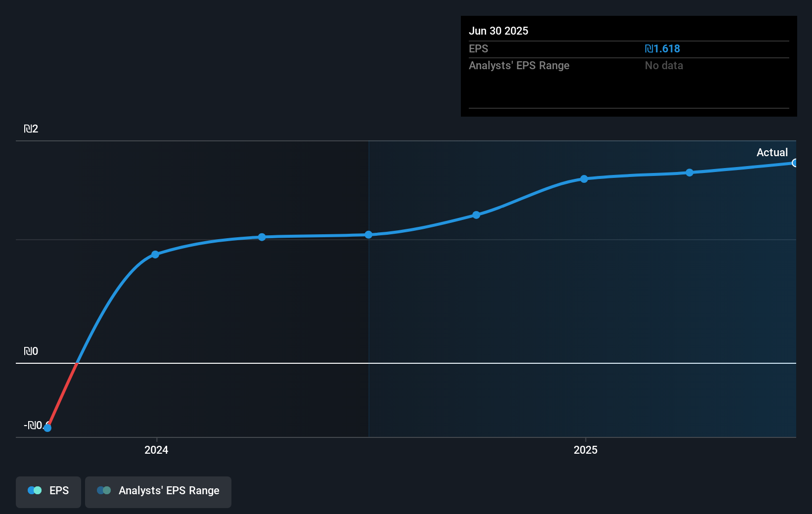Toggle the EPS legend series
The width and height of the screenshot is (812, 514).
click(x=48, y=492)
